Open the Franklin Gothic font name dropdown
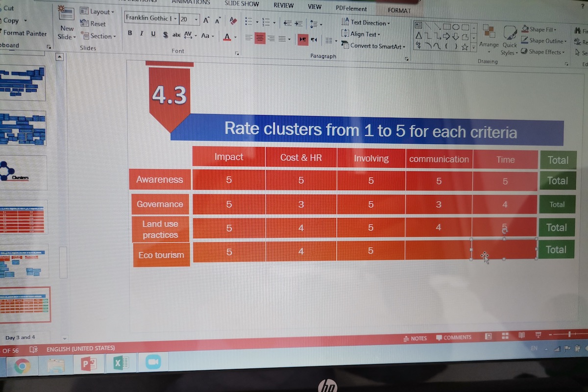 coord(174,19)
